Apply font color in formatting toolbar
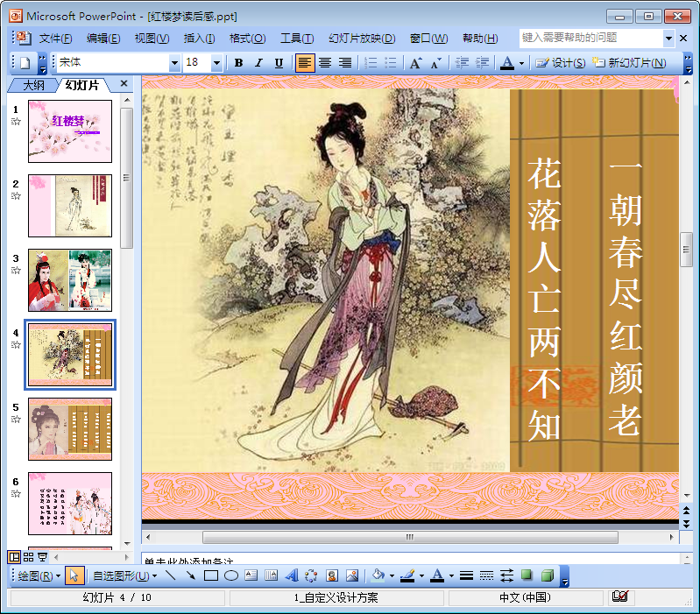This screenshot has height=614, width=700. pos(506,63)
